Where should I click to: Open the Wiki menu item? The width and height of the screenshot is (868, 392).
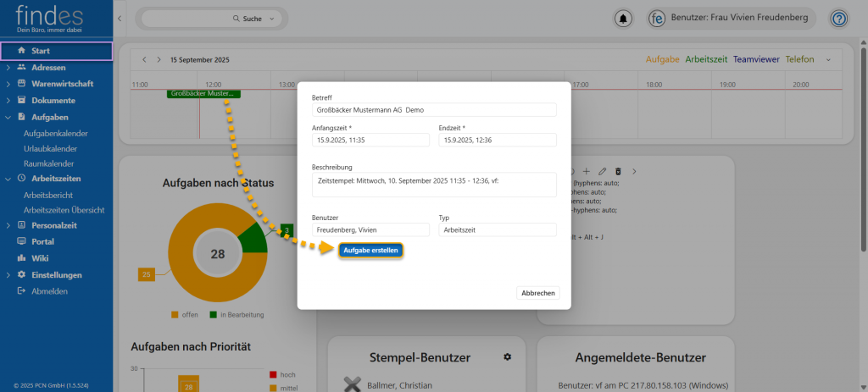(x=40, y=257)
